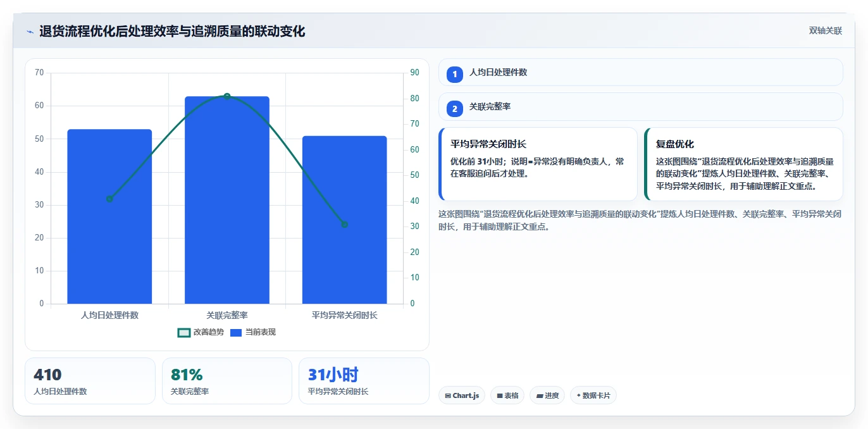Screen dimensions: 868x429
Task: Click the 81% 关联完整率 stat card
Action: click(227, 381)
